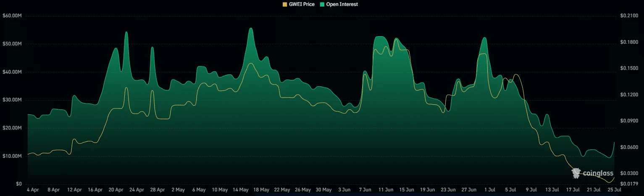Select the $30.00M left axis label
Screen dimensions: 644x196
pos(12,100)
